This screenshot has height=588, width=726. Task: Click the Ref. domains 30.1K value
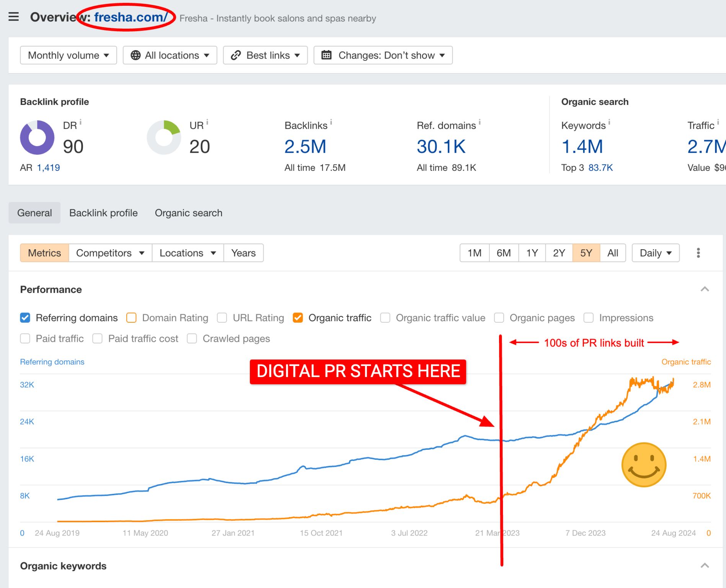click(441, 147)
